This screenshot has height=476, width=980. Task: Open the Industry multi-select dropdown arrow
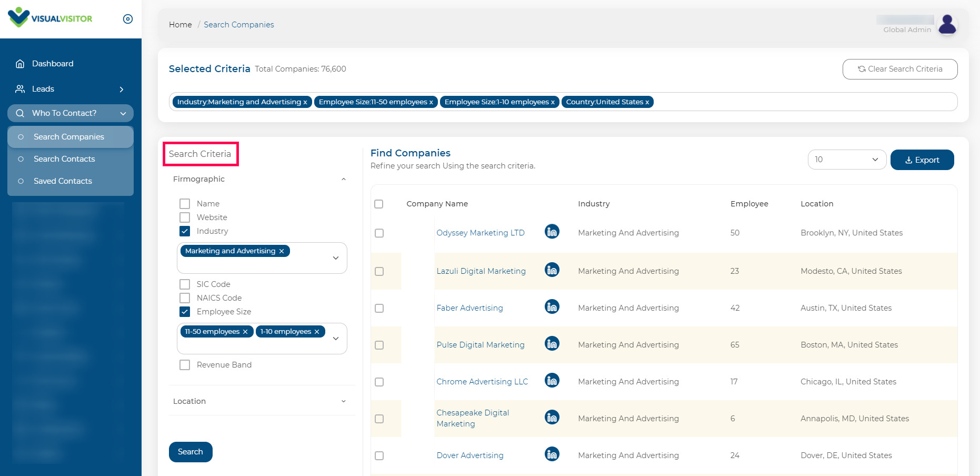click(336, 258)
